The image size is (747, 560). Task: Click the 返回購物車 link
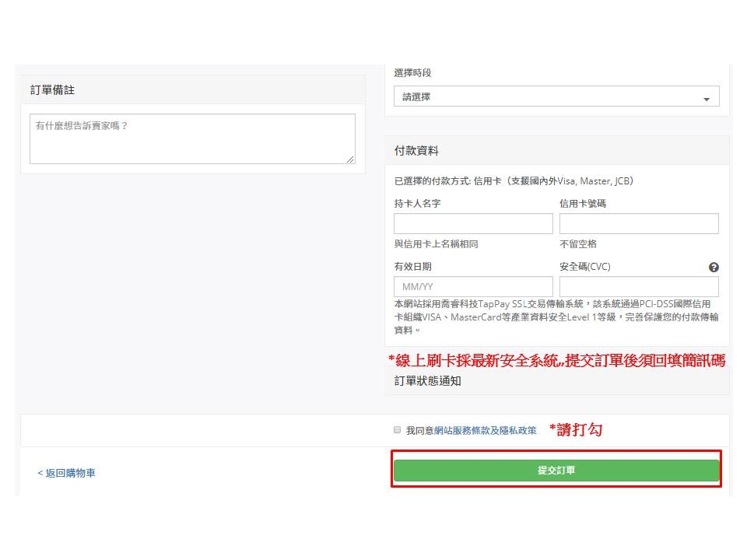[x=67, y=473]
